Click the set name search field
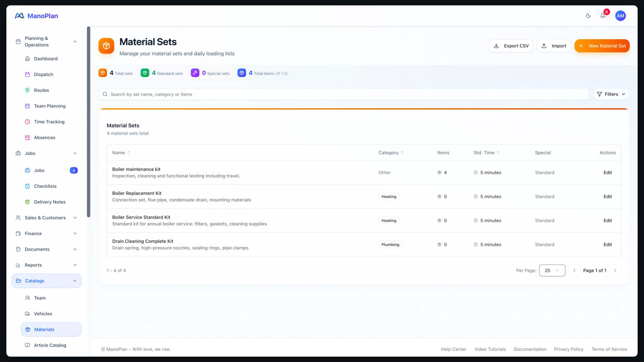This screenshot has height=362, width=644. click(x=343, y=94)
